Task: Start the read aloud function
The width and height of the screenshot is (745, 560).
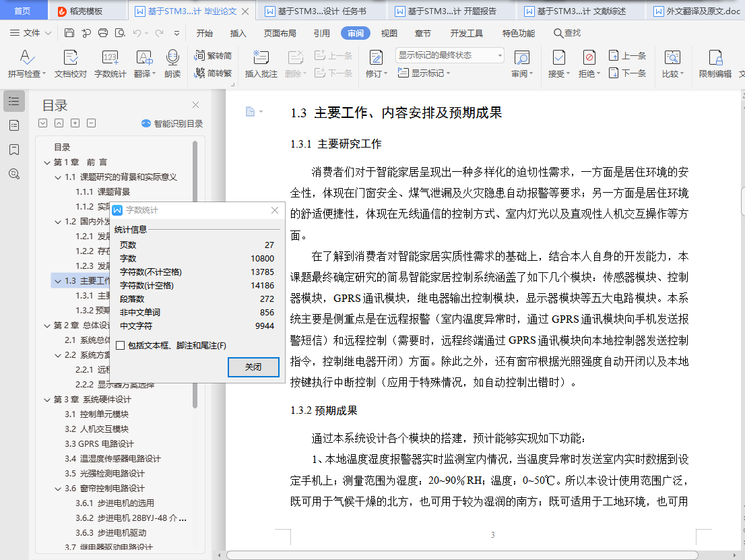Action: point(172,64)
